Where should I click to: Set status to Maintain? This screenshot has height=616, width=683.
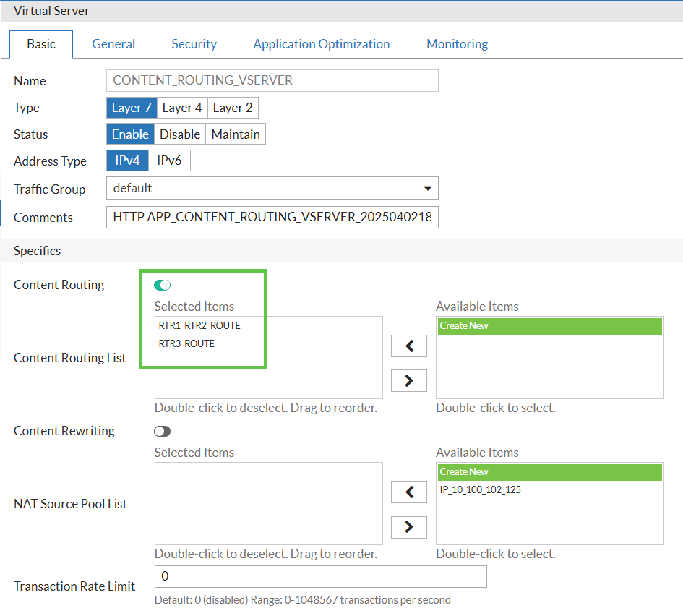click(236, 134)
